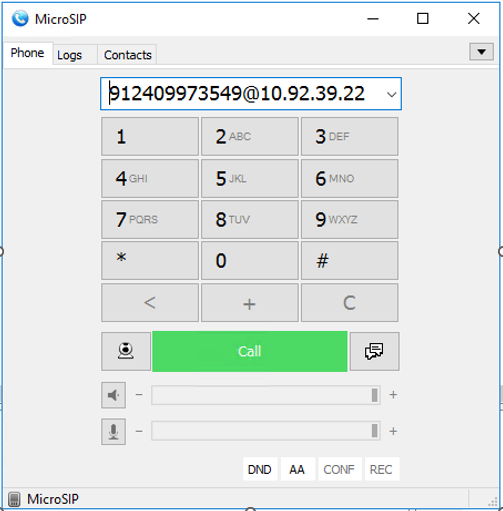
Task: Click the green Call button
Action: [x=250, y=351]
